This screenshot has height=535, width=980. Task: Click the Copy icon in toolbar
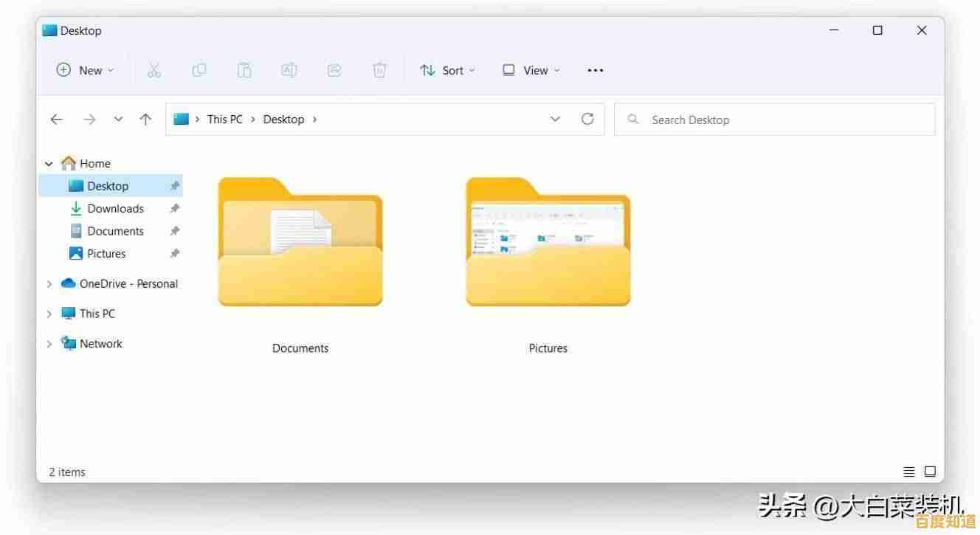pyautogui.click(x=199, y=70)
